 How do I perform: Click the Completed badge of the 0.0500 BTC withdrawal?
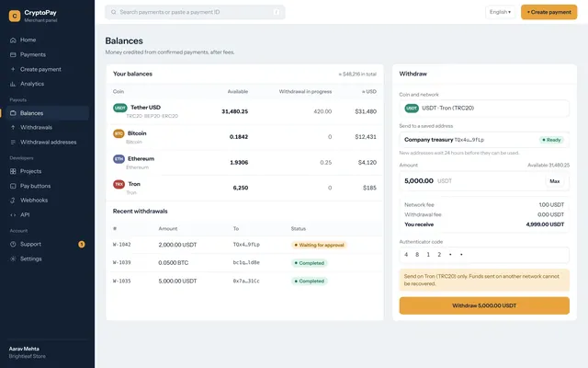310,263
